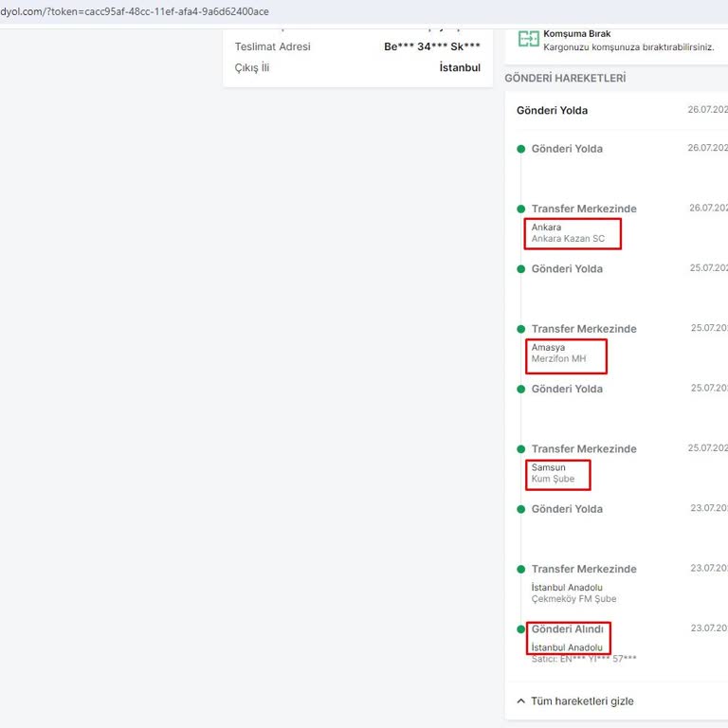Click Tüm hareketleri gizle link
Image resolution: width=728 pixels, height=728 pixels.
(x=582, y=701)
